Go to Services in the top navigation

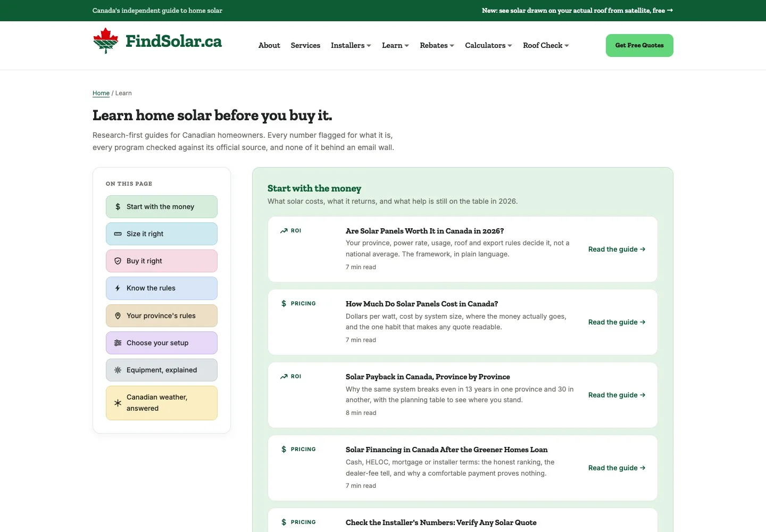[x=305, y=46]
